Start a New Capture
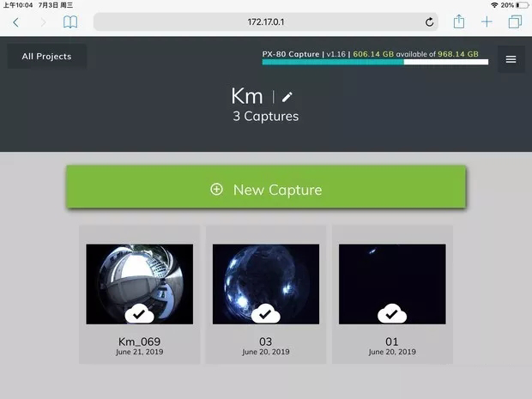Viewport: 532px width, 399px height. pyautogui.click(x=266, y=189)
